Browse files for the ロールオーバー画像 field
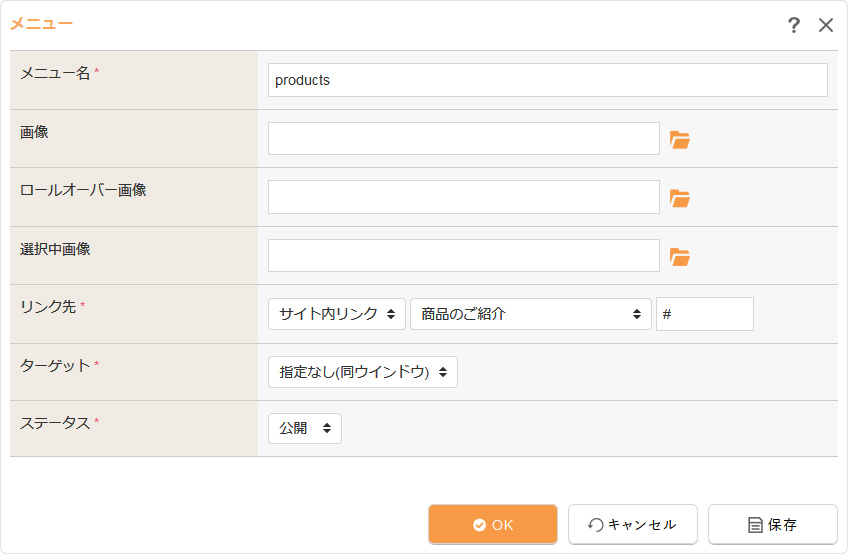Viewport: 848px width, 554px height. 680,198
